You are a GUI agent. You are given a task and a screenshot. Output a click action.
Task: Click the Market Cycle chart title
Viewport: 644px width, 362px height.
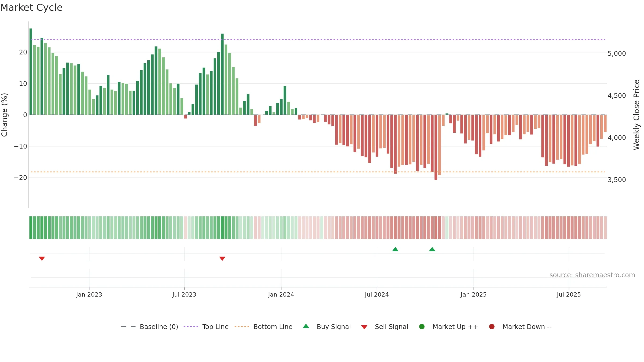31,8
